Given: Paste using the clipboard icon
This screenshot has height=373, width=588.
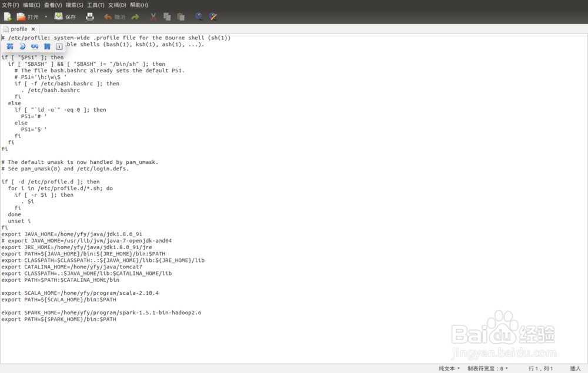Looking at the screenshot, I should point(181,17).
